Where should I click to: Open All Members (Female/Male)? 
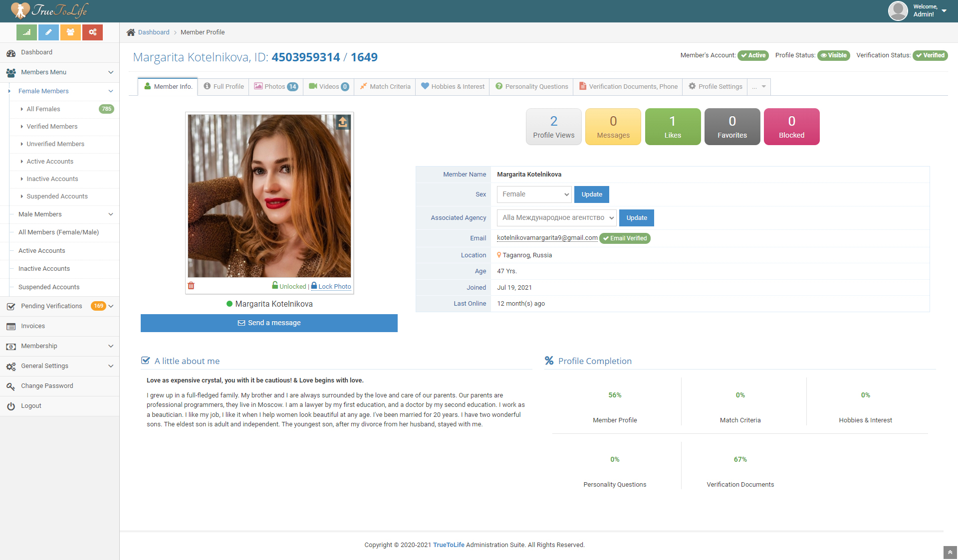tap(58, 232)
